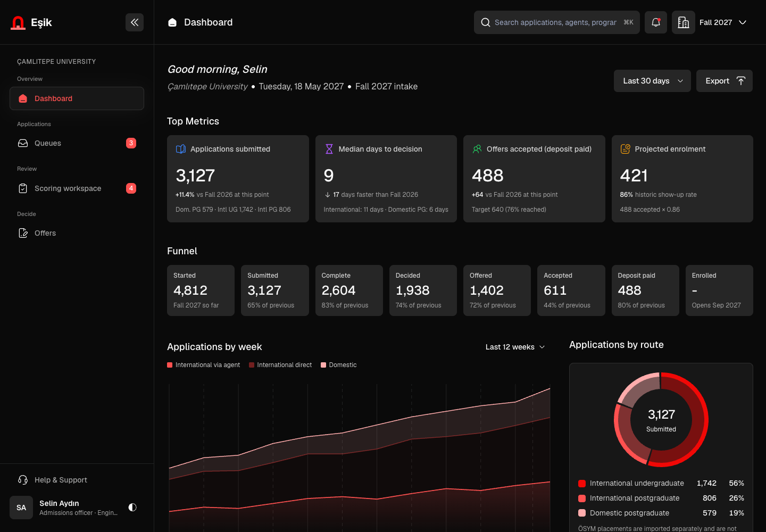Click the Dashboard home icon in header
Image resolution: width=766 pixels, height=532 pixels.
coord(172,22)
